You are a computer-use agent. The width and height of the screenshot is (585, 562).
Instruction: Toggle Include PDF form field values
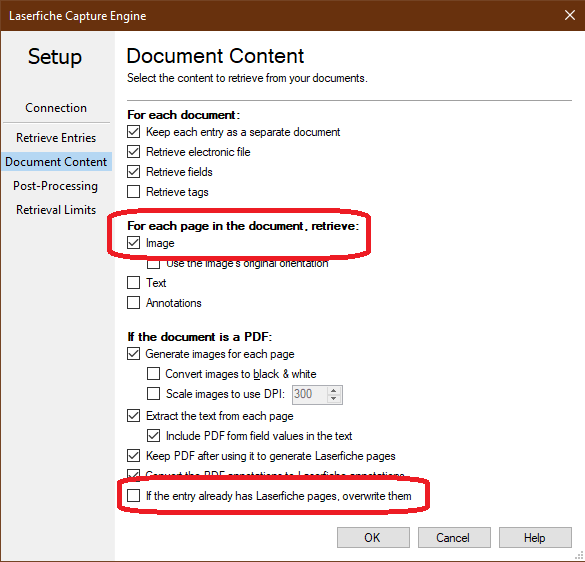tap(153, 436)
